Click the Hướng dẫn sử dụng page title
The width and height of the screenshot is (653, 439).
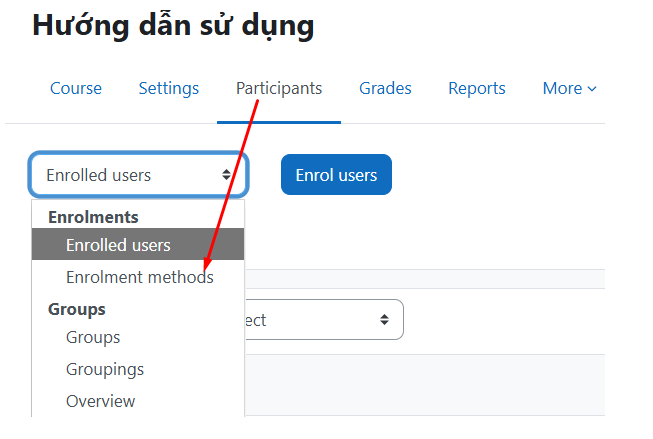[173, 26]
